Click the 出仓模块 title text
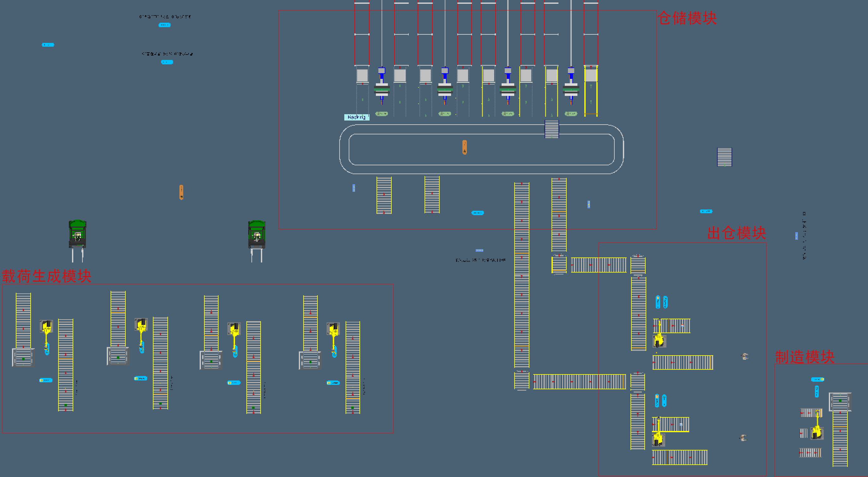 click(x=737, y=233)
